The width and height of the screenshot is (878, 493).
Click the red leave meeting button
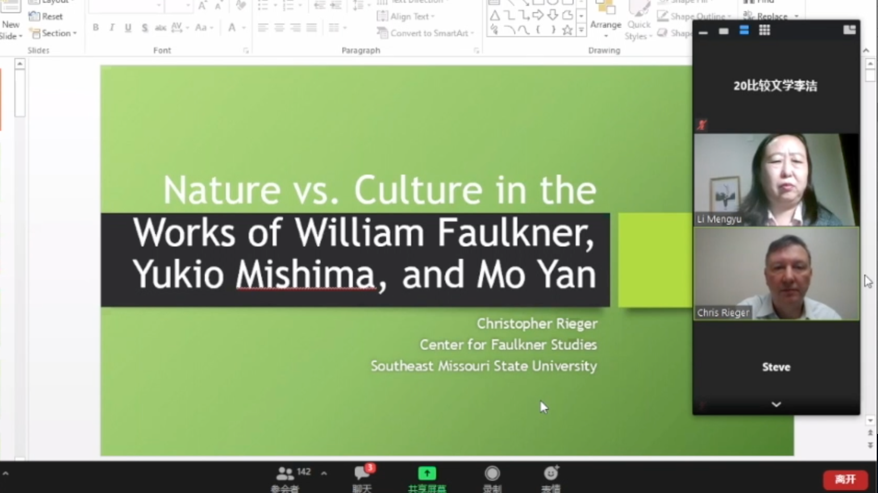coord(845,479)
